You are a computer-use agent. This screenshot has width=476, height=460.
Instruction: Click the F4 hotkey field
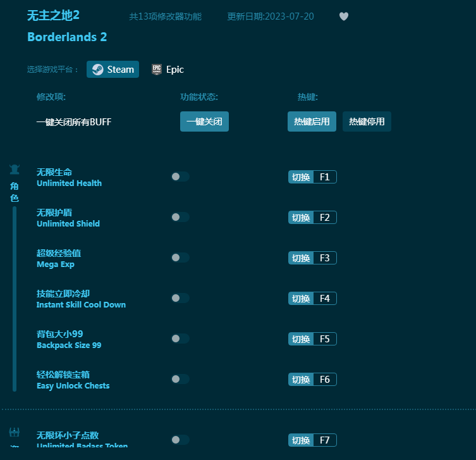[x=325, y=299]
